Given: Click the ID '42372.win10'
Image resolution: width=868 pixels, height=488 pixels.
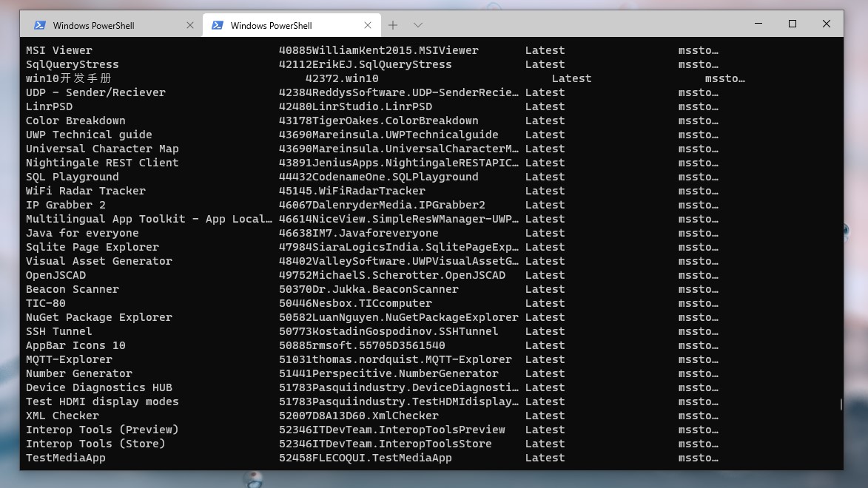Looking at the screenshot, I should [x=342, y=78].
